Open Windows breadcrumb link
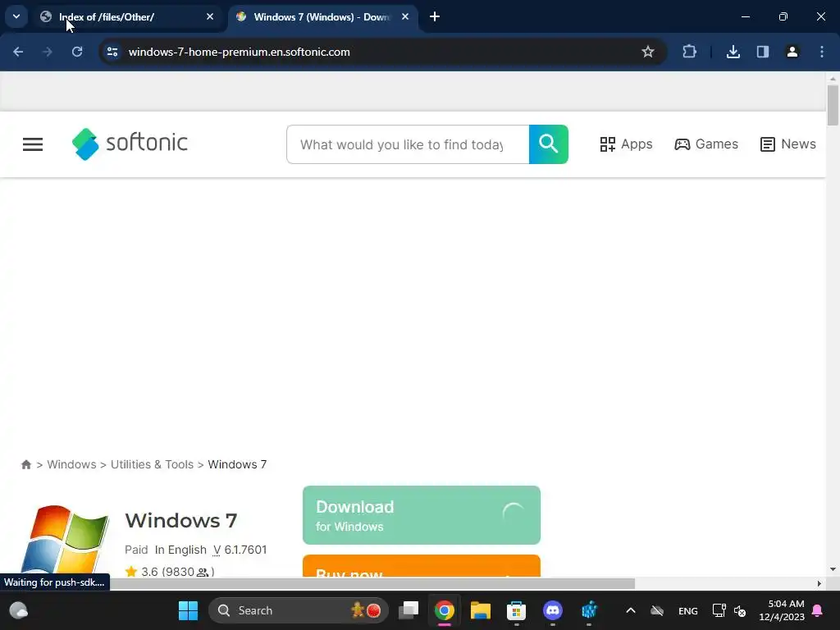Viewport: 840px width, 630px height. (x=71, y=464)
